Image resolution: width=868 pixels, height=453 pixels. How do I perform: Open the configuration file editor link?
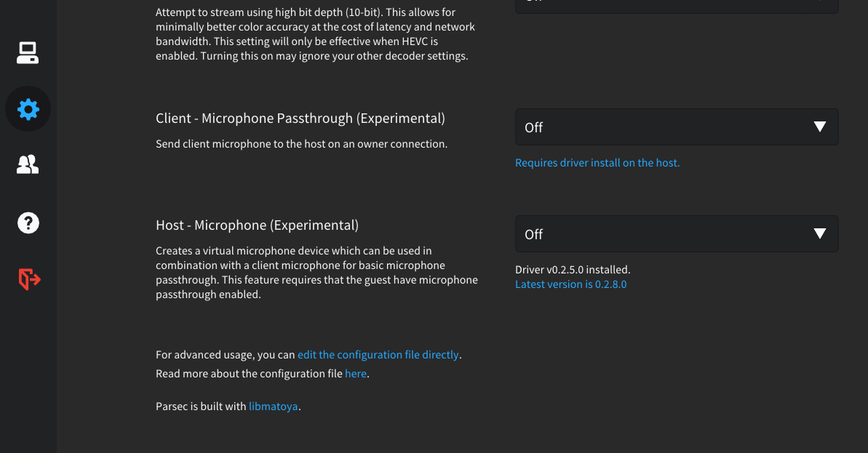click(x=378, y=354)
